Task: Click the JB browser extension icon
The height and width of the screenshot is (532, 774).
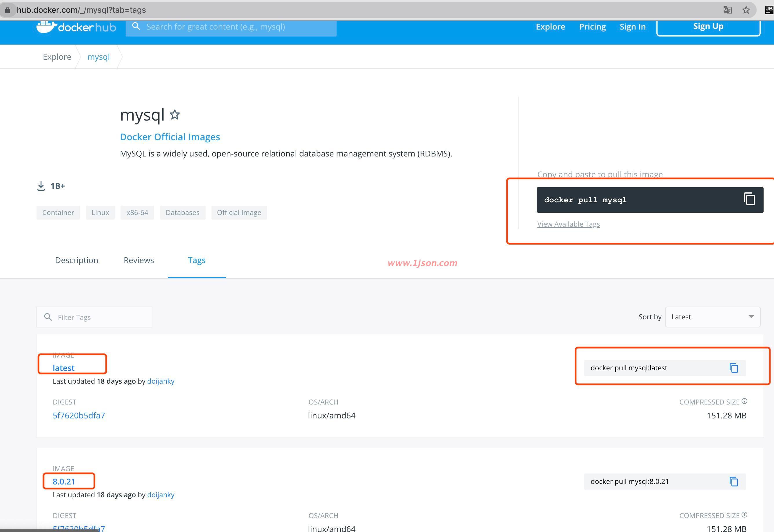Action: click(x=769, y=9)
